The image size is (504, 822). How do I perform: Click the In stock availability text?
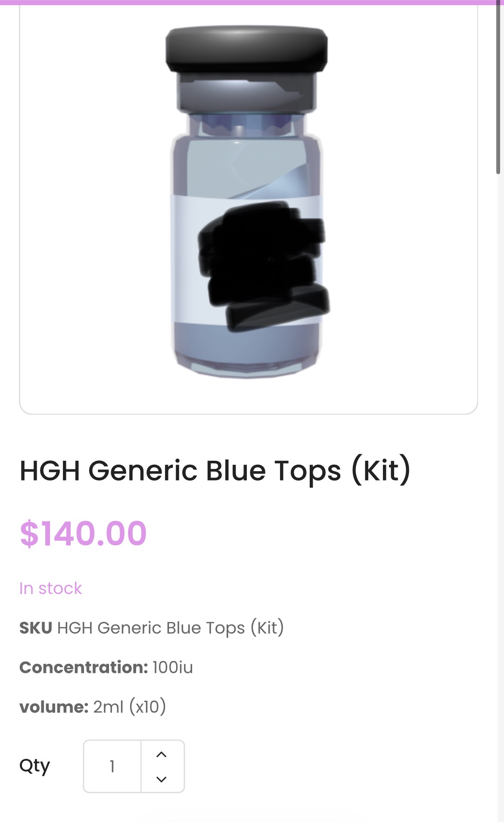[x=50, y=588]
